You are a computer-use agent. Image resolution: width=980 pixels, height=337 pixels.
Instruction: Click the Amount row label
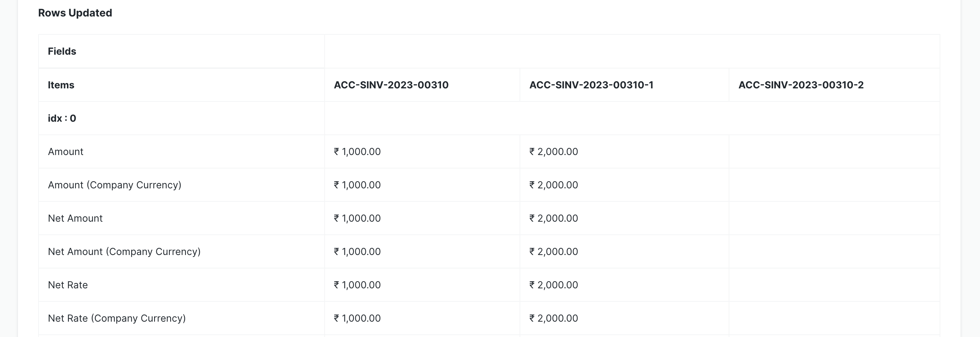65,152
